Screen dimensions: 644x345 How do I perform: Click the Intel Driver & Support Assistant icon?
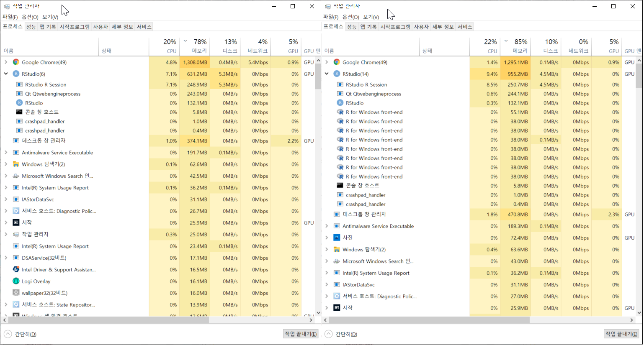point(16,270)
